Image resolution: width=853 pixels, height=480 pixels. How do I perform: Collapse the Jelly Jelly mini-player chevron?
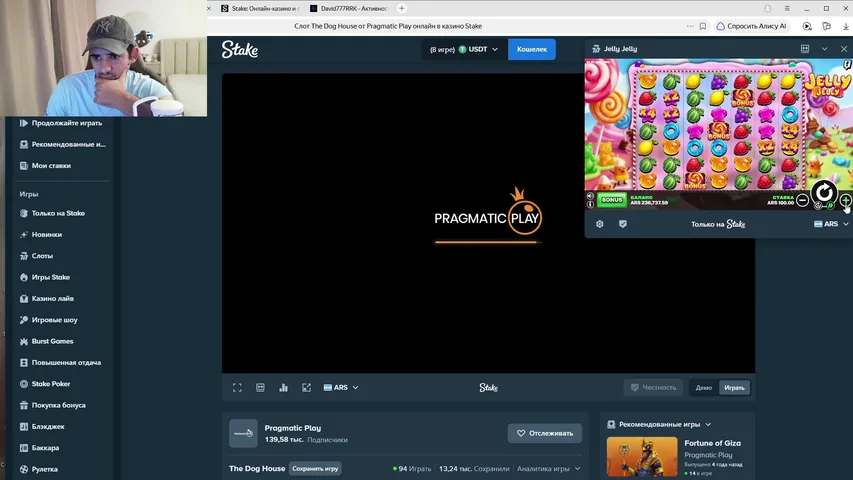click(x=824, y=48)
